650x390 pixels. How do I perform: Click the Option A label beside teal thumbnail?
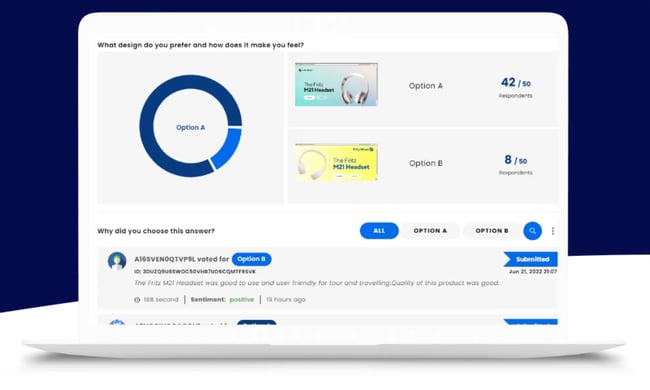[426, 86]
